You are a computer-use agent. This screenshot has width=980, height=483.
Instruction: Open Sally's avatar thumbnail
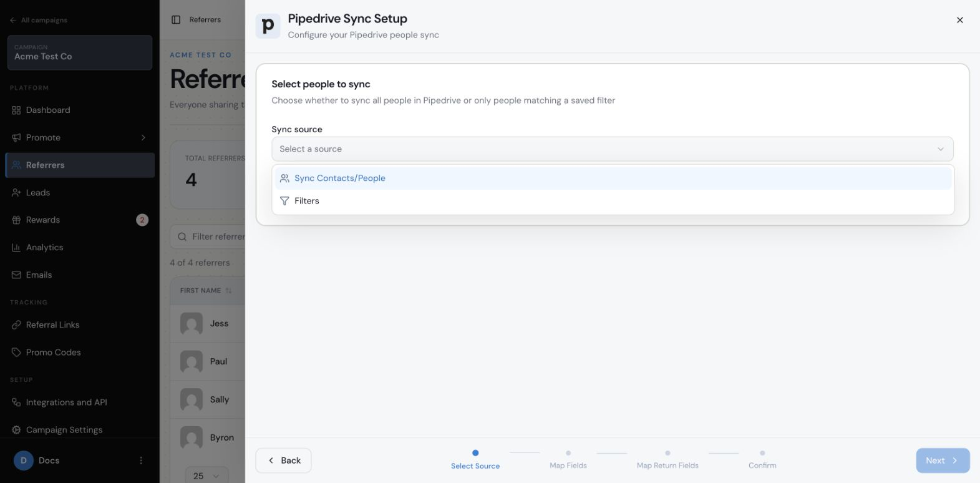pos(192,400)
